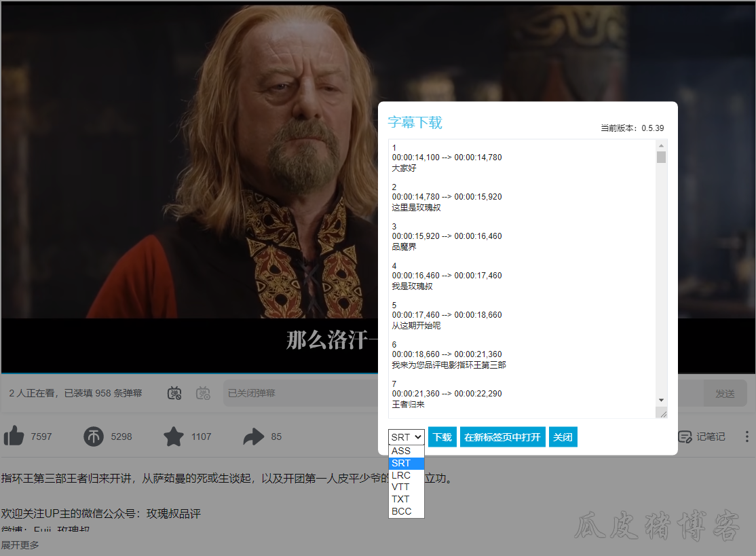Click timestamp 00:00:18,660 --> 00:00:21,360

tap(447, 354)
